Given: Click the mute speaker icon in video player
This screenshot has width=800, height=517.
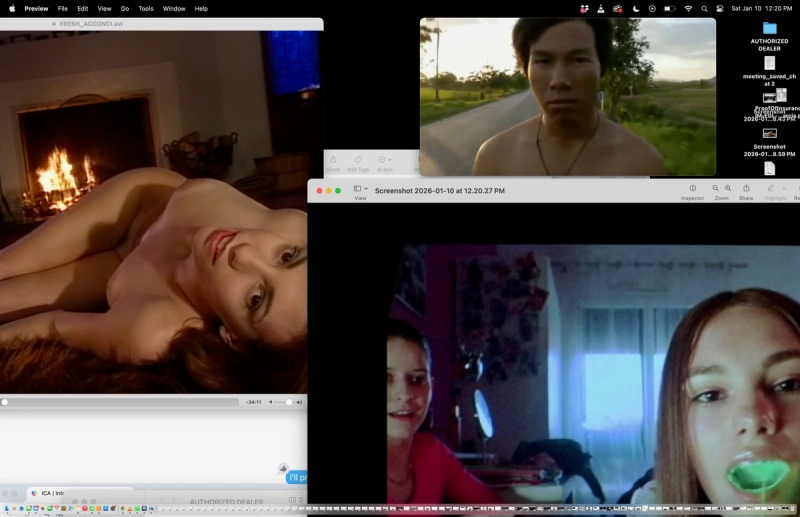Looking at the screenshot, I should 270,402.
